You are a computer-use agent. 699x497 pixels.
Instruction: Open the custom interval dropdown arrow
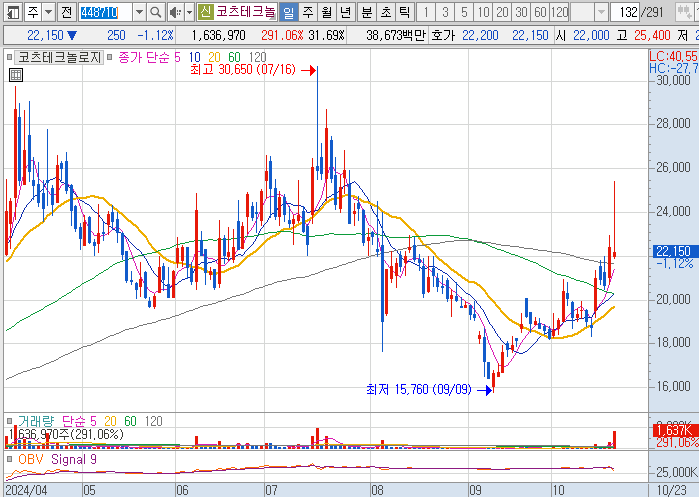coord(601,12)
